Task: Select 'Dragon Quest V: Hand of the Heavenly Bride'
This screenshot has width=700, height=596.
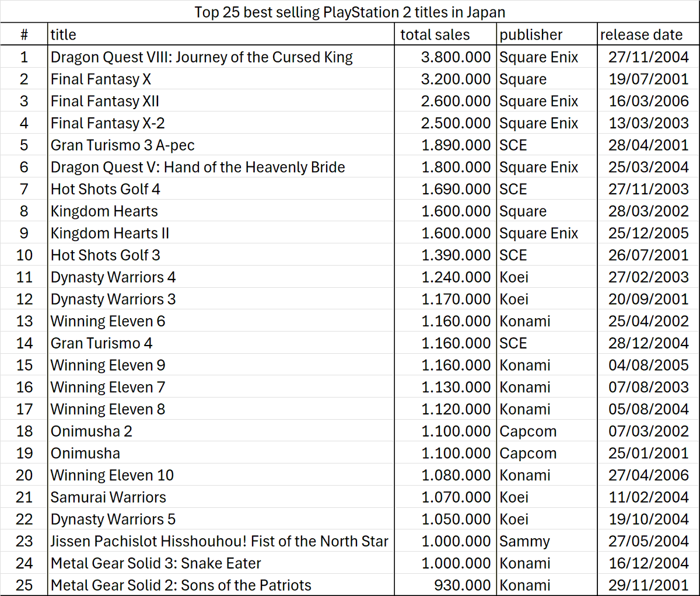Action: click(221, 167)
